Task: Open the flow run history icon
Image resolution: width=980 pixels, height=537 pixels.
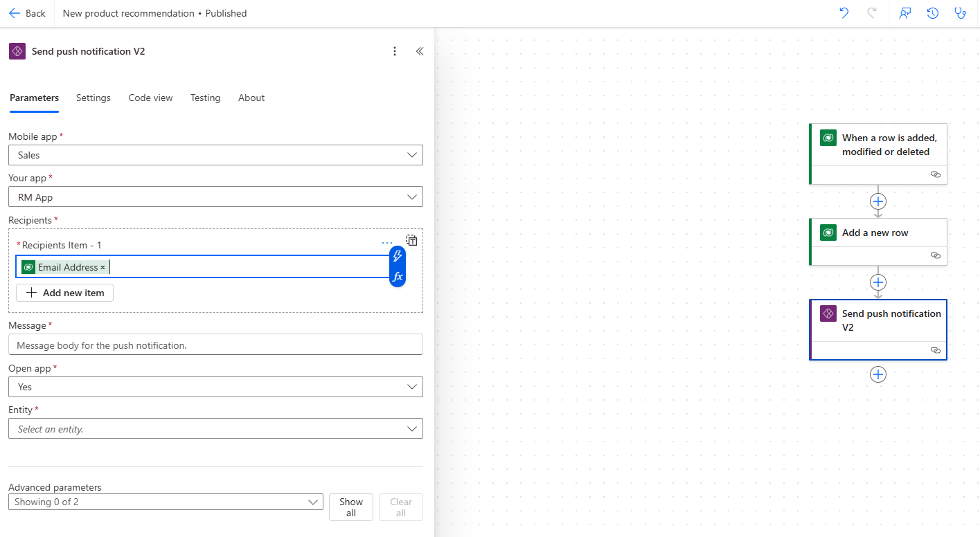Action: click(x=932, y=12)
